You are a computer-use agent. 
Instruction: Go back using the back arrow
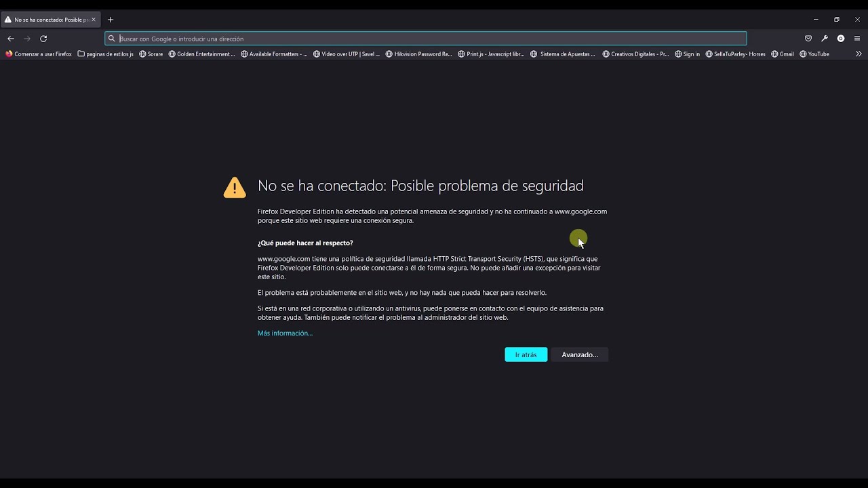11,39
